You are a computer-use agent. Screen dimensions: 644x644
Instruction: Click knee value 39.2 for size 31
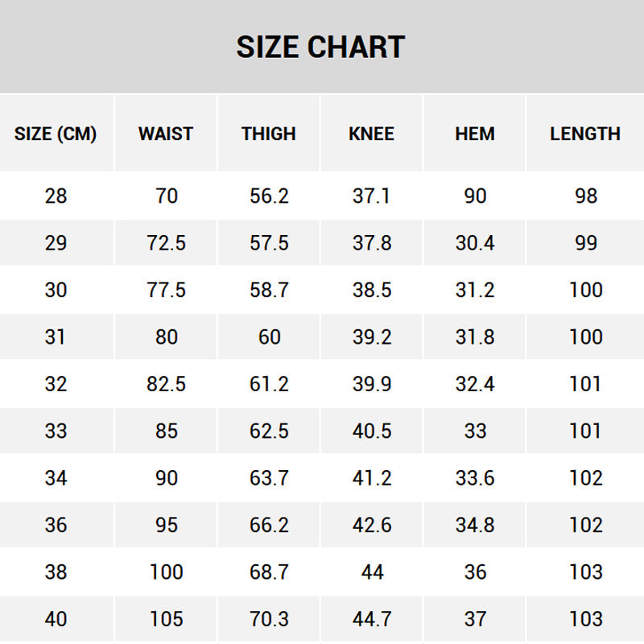(x=372, y=336)
